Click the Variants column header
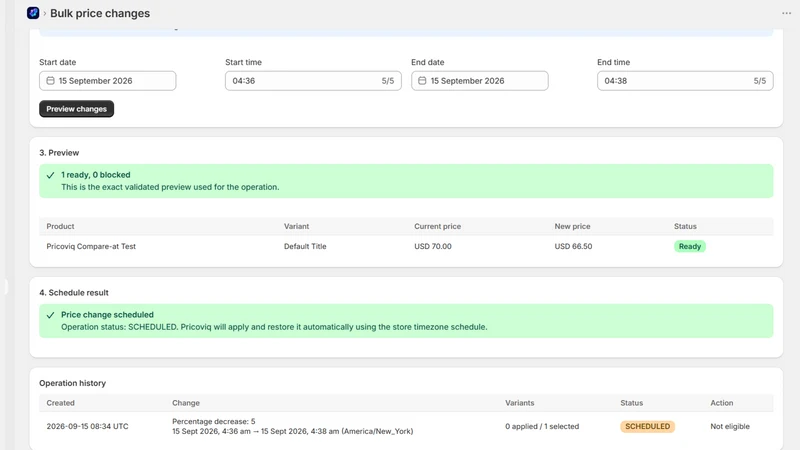 pos(519,403)
